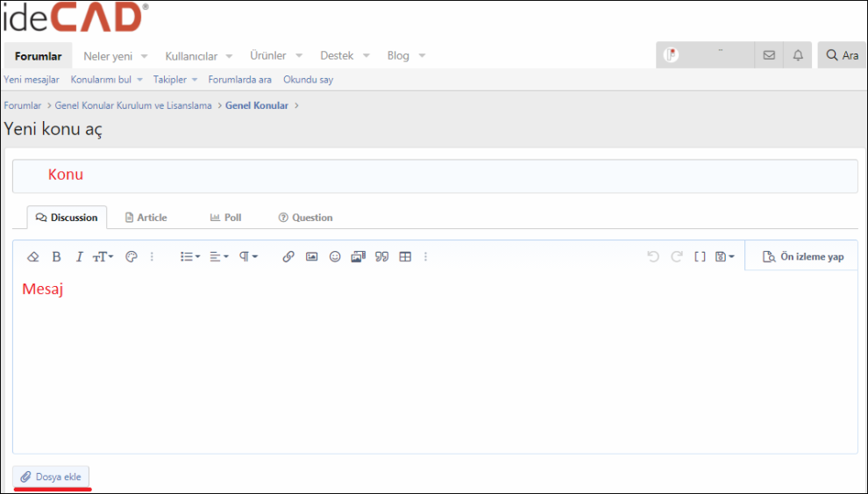Open the text color palette

(132, 257)
